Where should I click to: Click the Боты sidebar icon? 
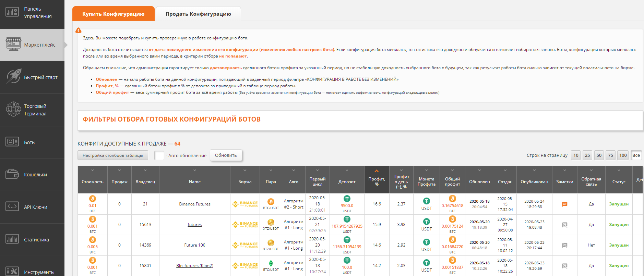12,142
